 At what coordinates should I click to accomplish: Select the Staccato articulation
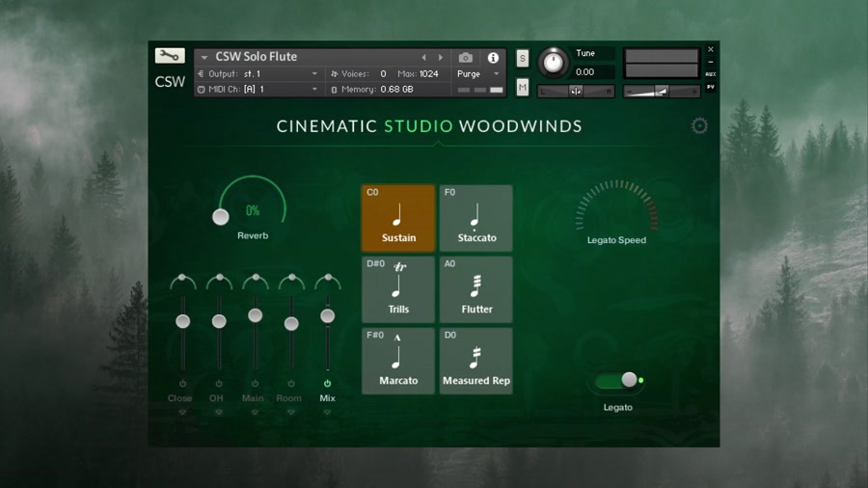(476, 218)
